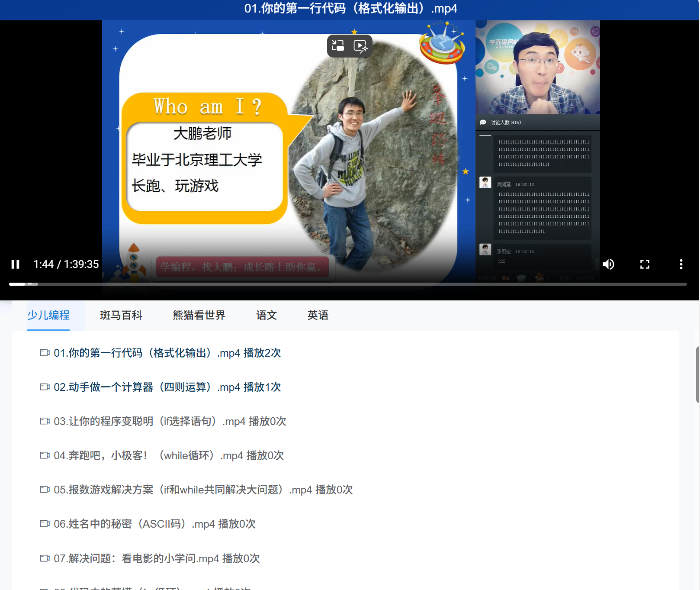
Task: Mute the video volume speaker icon
Action: coord(608,264)
